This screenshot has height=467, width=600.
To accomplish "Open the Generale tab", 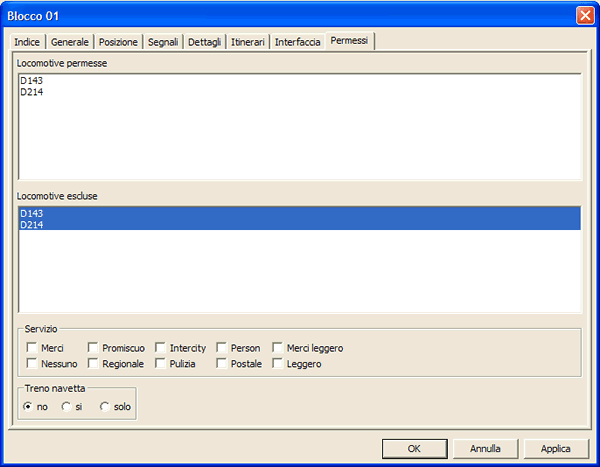I will tap(72, 42).
